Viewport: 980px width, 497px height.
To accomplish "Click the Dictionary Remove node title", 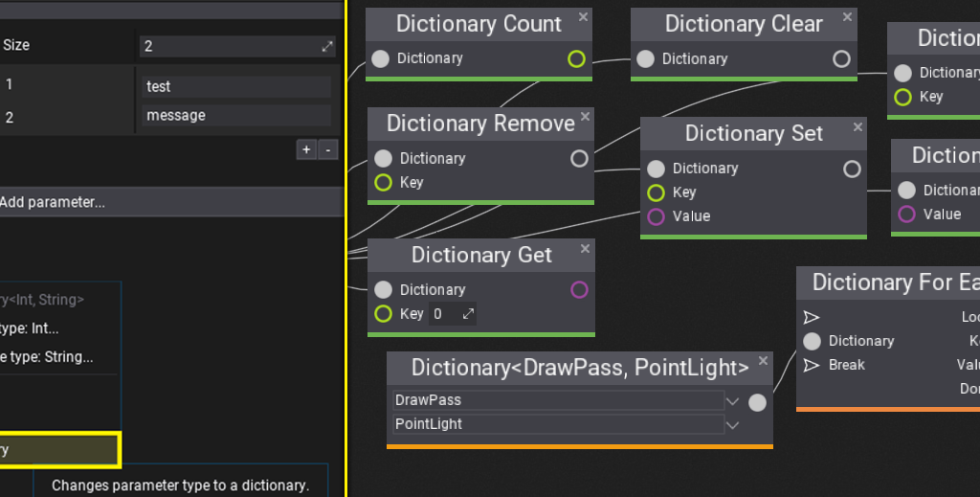I will pyautogui.click(x=480, y=124).
